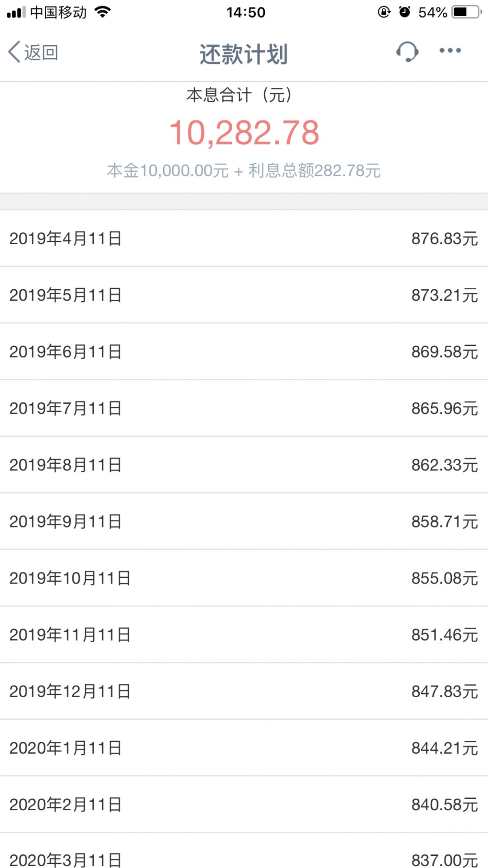488x868 pixels.
Task: Open the customer service headset icon
Action: point(407,52)
